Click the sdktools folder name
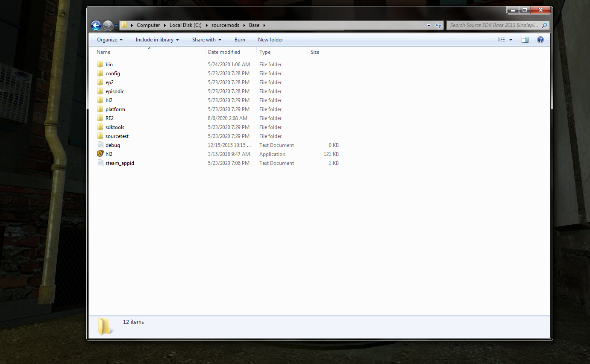 tap(115, 127)
